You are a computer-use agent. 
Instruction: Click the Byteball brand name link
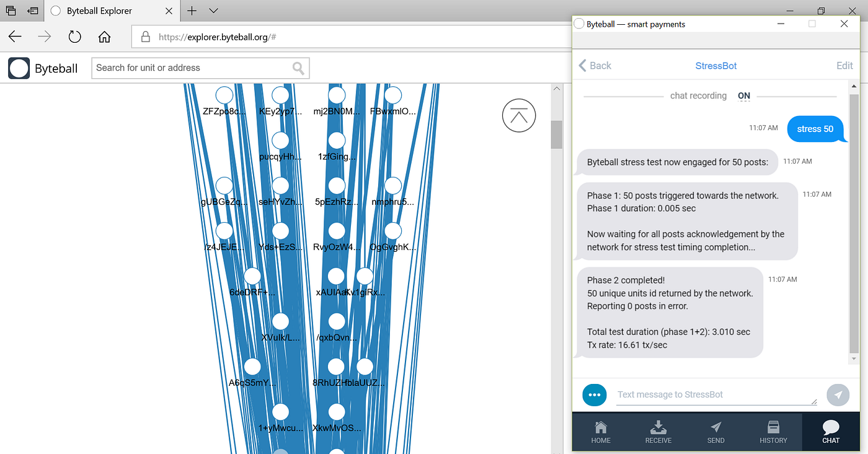[56, 68]
